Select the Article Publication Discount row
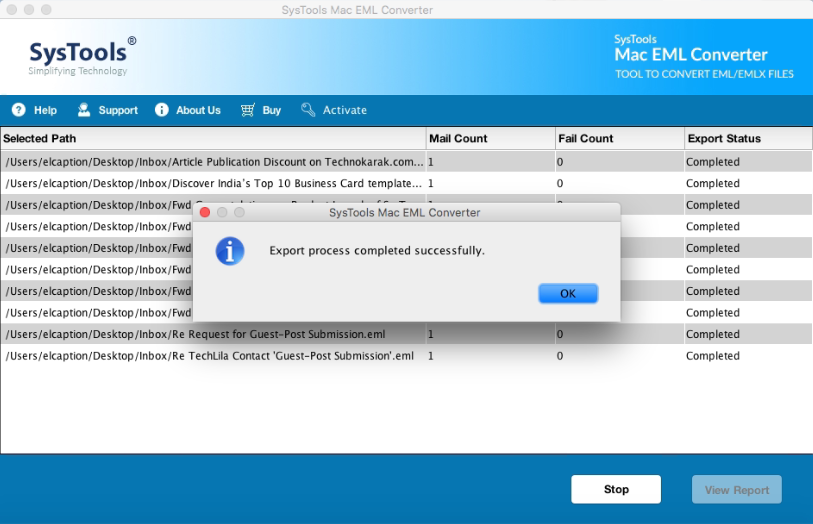 (x=214, y=161)
